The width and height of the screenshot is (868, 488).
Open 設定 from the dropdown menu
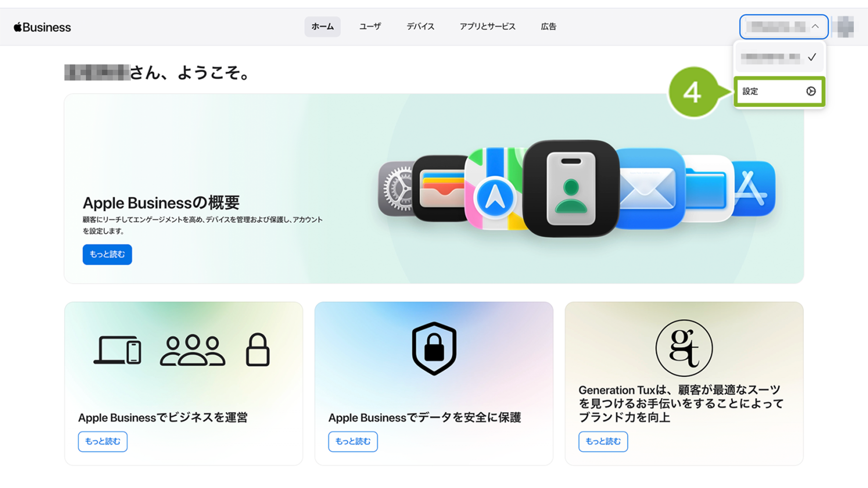click(779, 91)
